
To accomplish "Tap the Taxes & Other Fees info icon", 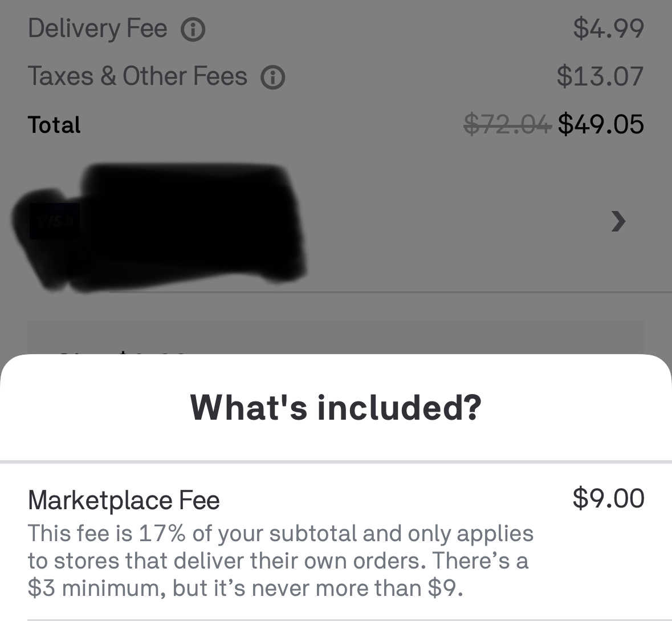I will click(272, 78).
